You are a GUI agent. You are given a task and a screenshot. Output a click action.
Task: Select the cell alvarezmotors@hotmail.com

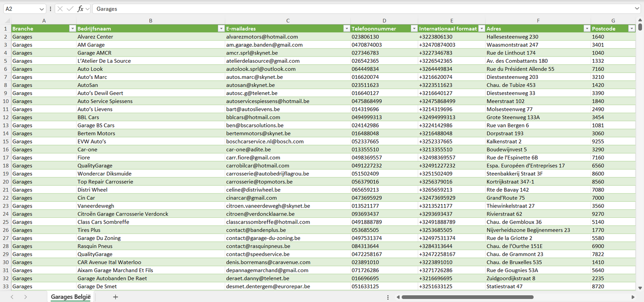[x=262, y=37]
